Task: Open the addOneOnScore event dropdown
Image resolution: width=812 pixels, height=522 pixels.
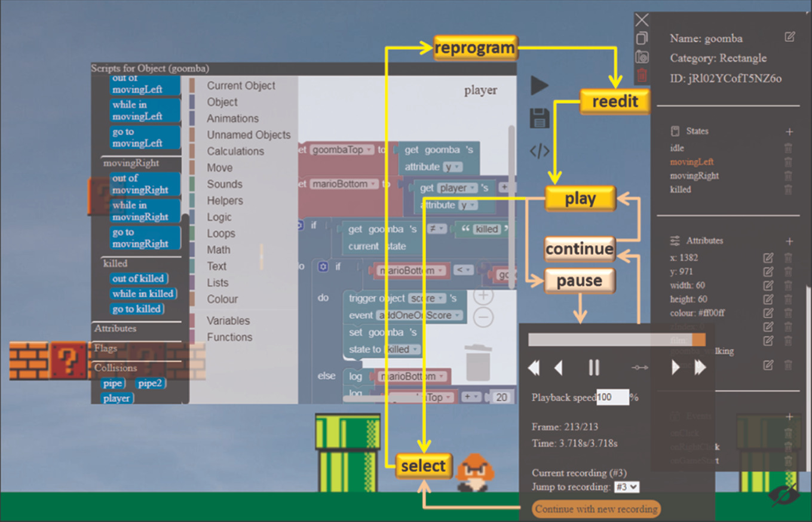Action: coord(421,315)
